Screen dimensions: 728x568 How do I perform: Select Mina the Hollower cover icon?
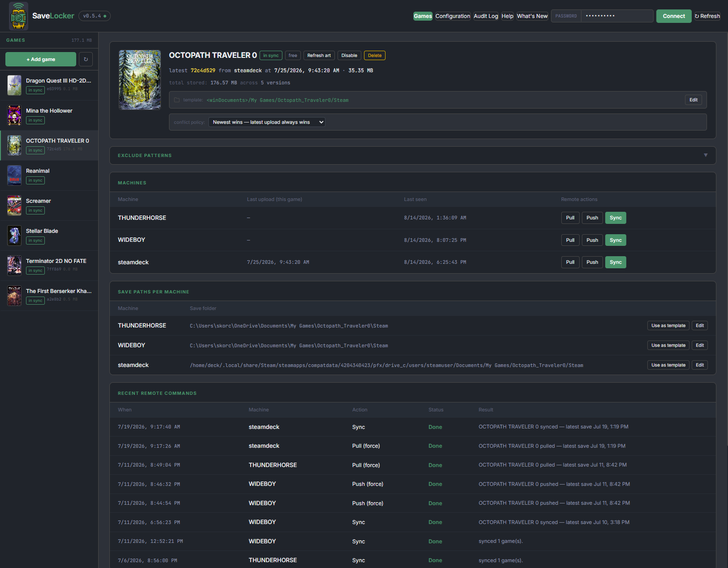coord(14,115)
